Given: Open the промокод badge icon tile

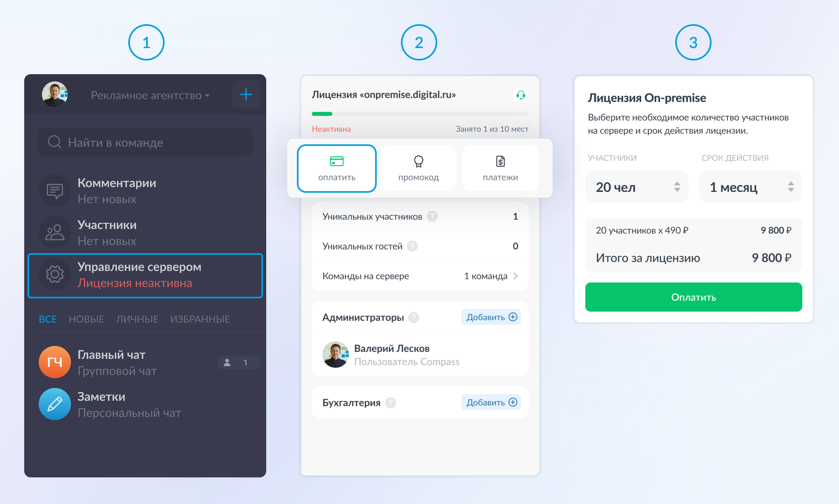Looking at the screenshot, I should point(418,168).
